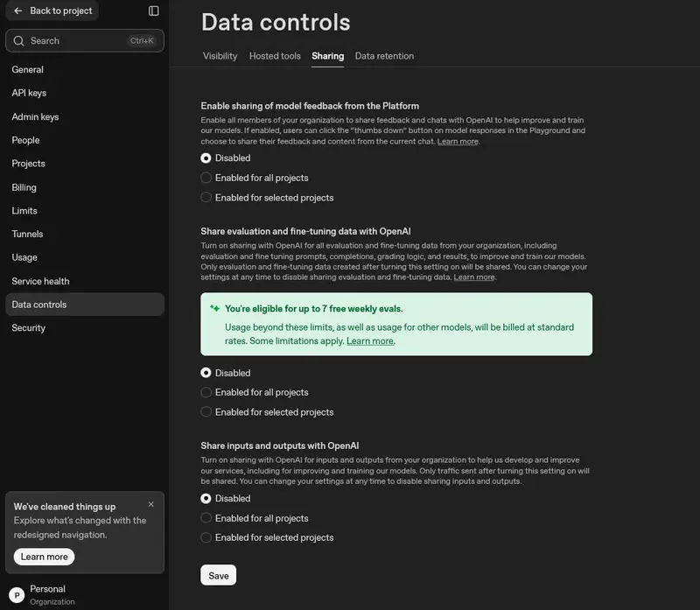Screen dimensions: 700x610
Task: Click the Personal organization avatar
Action: [17, 595]
